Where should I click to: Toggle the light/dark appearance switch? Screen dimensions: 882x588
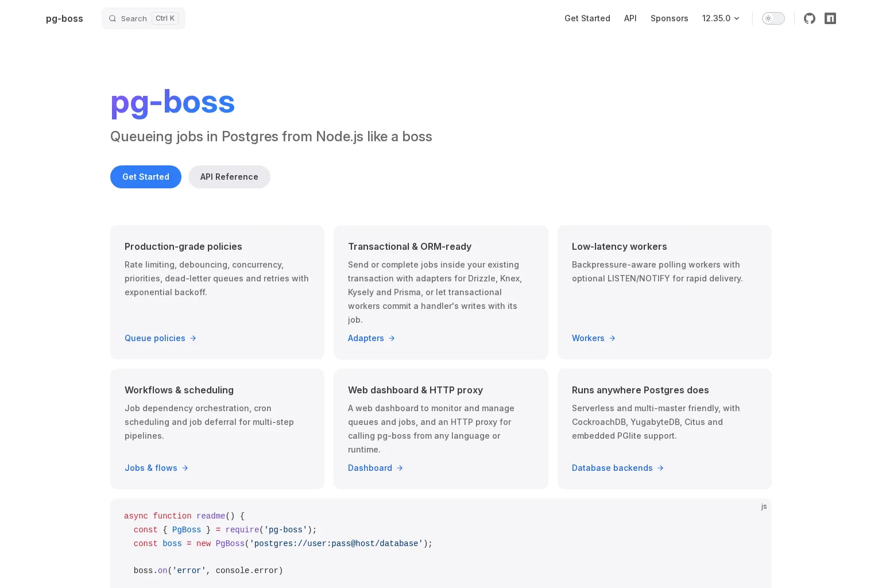pos(773,18)
